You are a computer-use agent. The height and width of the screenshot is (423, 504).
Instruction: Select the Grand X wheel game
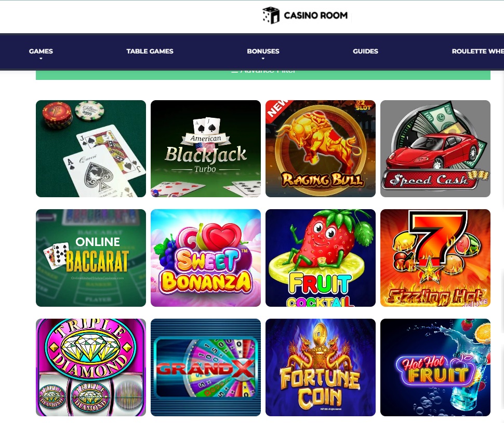coord(206,367)
